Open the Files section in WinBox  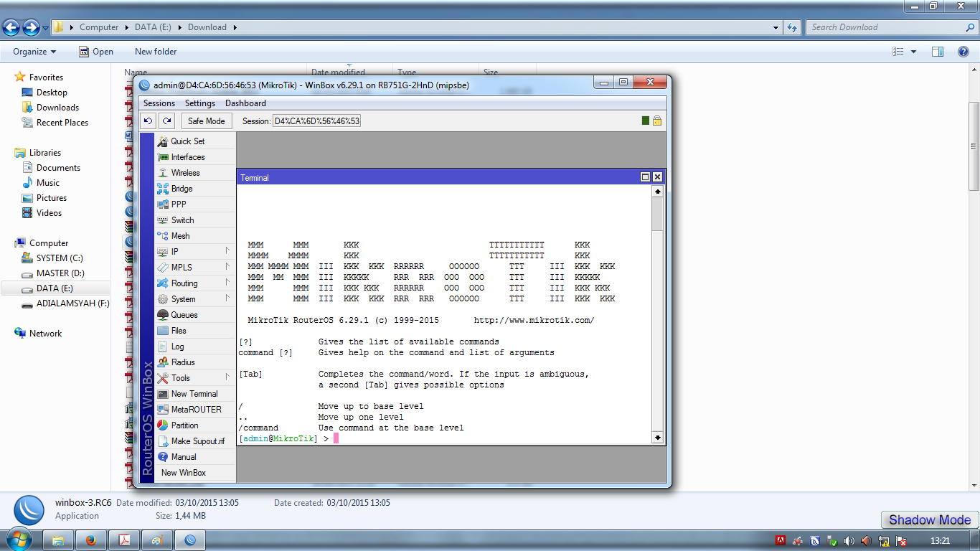click(195, 331)
